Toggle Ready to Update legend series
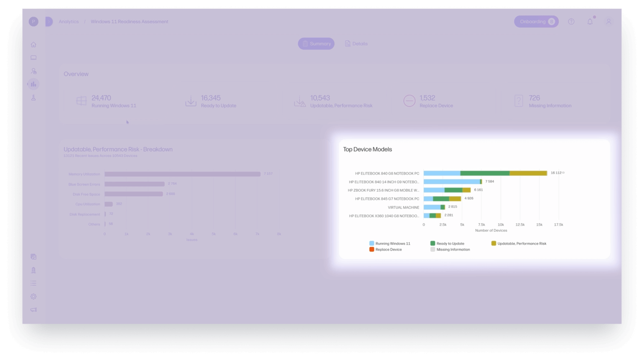This screenshot has height=360, width=644. click(x=447, y=243)
